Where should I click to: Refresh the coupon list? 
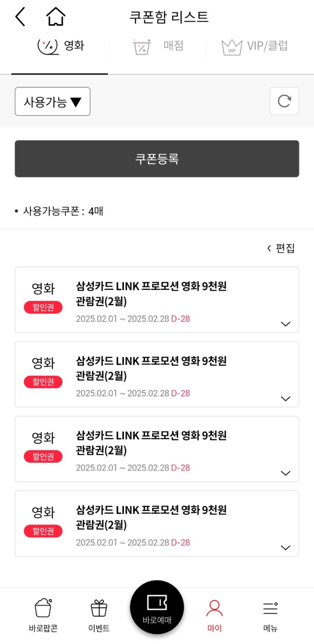click(x=284, y=101)
